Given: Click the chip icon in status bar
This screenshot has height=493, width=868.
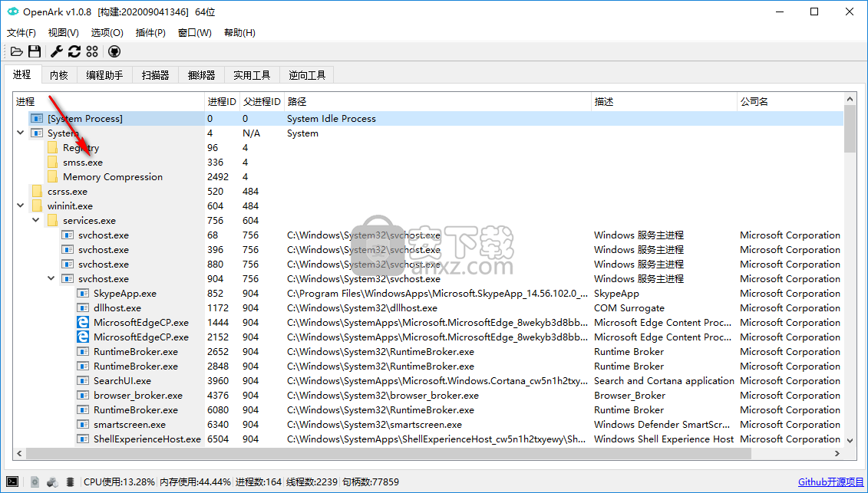Looking at the screenshot, I should tap(71, 482).
